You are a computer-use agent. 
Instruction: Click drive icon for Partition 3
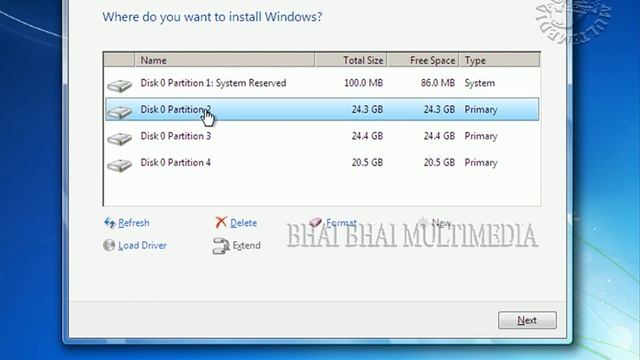[120, 138]
